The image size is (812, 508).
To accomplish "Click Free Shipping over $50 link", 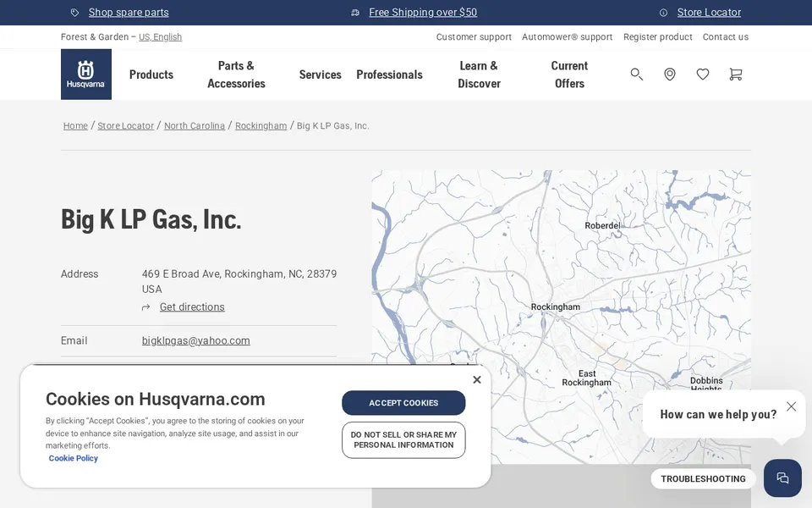I will pos(423,13).
